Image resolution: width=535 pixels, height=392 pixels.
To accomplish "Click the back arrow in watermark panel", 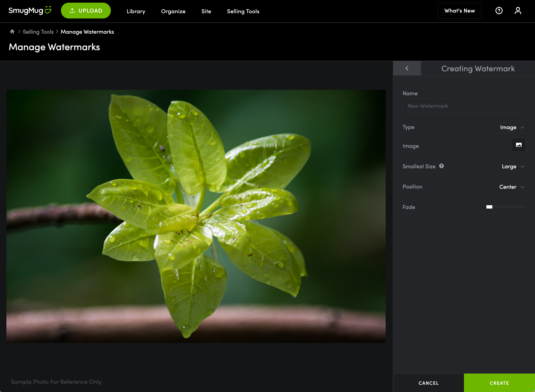I will click(x=407, y=68).
